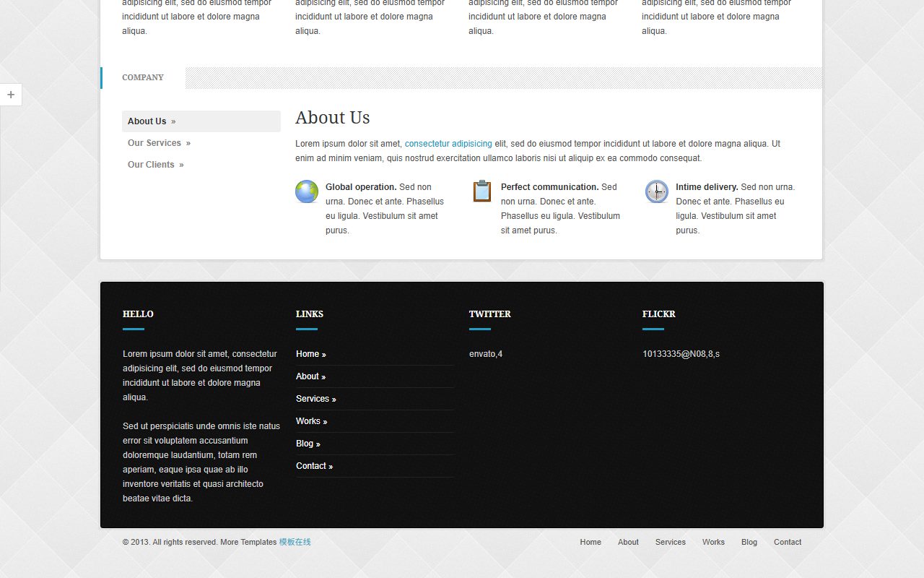
Task: Click the envato,4 Twitter text
Action: (x=486, y=354)
